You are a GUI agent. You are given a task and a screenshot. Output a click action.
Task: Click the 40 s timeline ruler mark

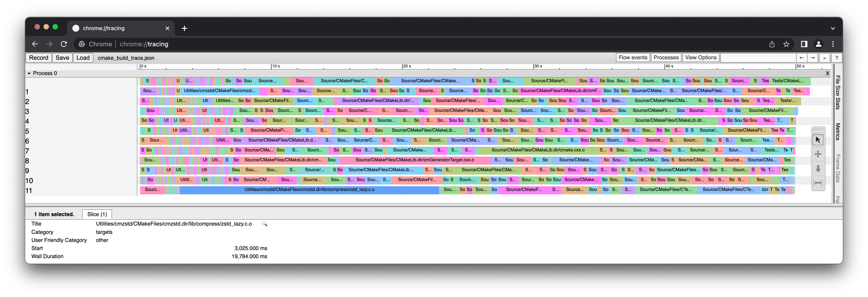[669, 66]
